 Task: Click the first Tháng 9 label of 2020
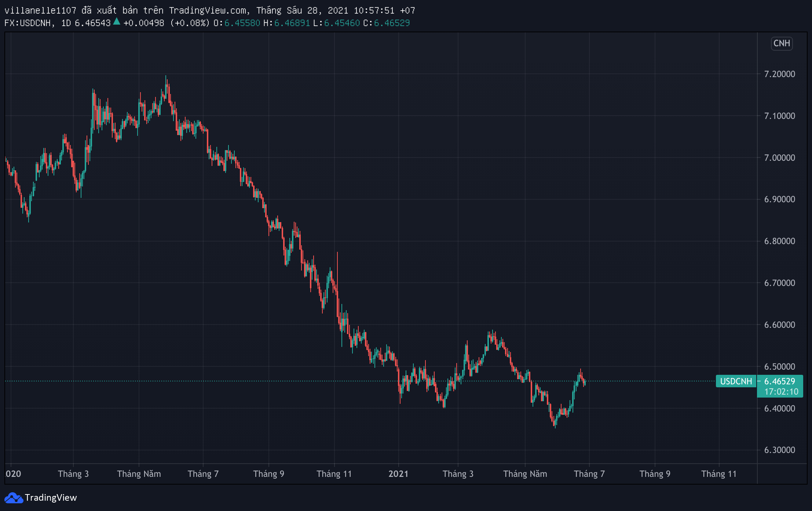269,474
